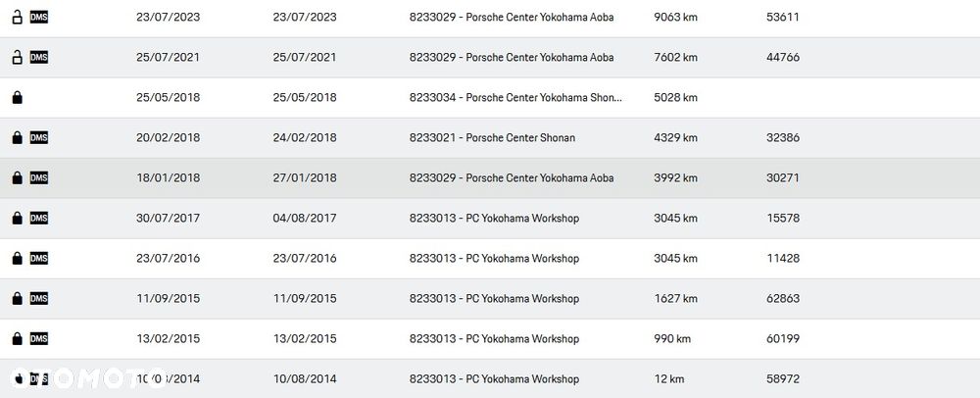Image resolution: width=980 pixels, height=398 pixels.
Task: Click the DMS badge in the 23/07/2023 row
Action: tap(39, 17)
